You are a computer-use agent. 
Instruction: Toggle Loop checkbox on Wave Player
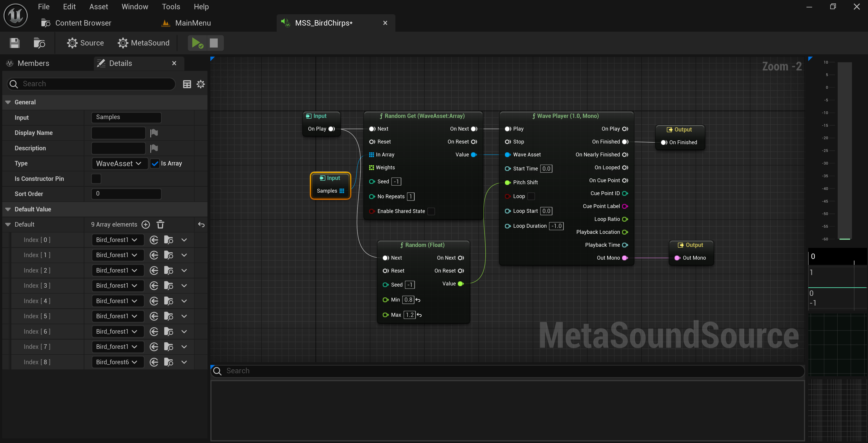531,196
